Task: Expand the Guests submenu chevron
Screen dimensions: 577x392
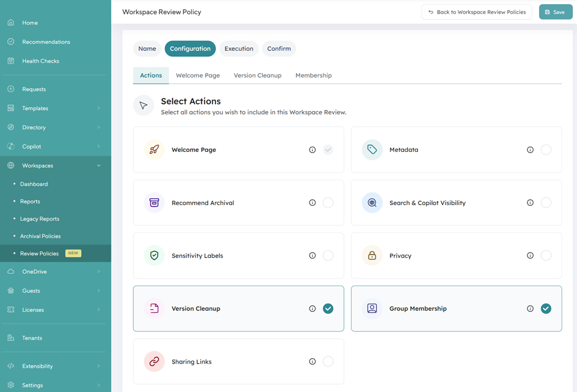Action: (99, 290)
